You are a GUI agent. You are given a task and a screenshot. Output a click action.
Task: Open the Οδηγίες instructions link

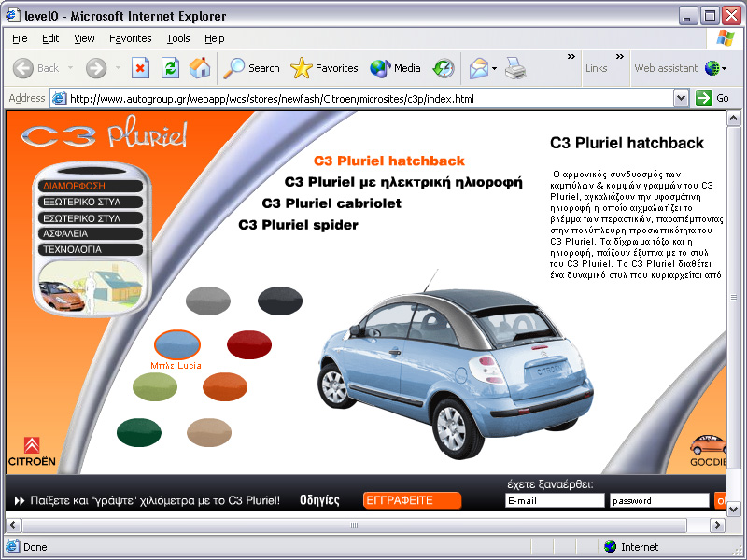[x=319, y=500]
